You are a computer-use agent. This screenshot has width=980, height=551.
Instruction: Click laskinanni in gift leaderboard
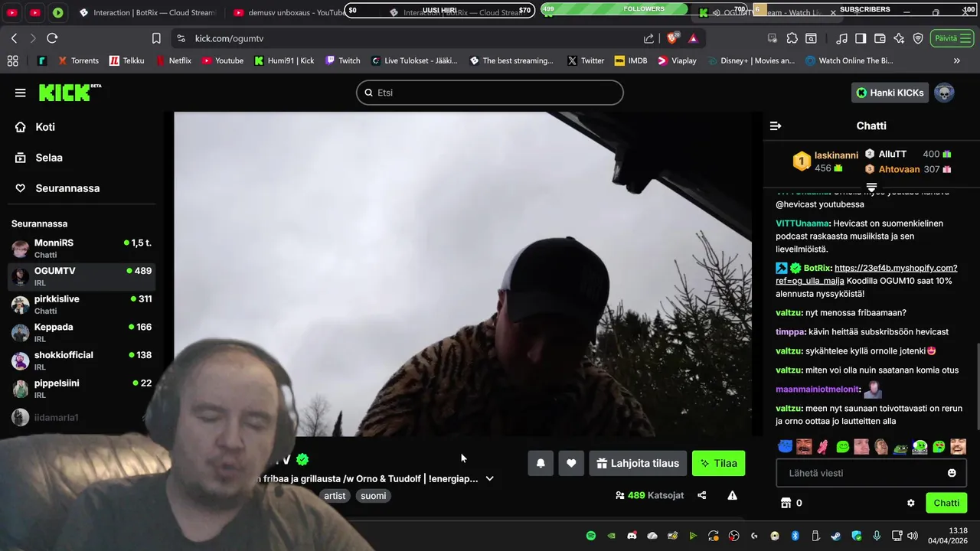click(836, 155)
